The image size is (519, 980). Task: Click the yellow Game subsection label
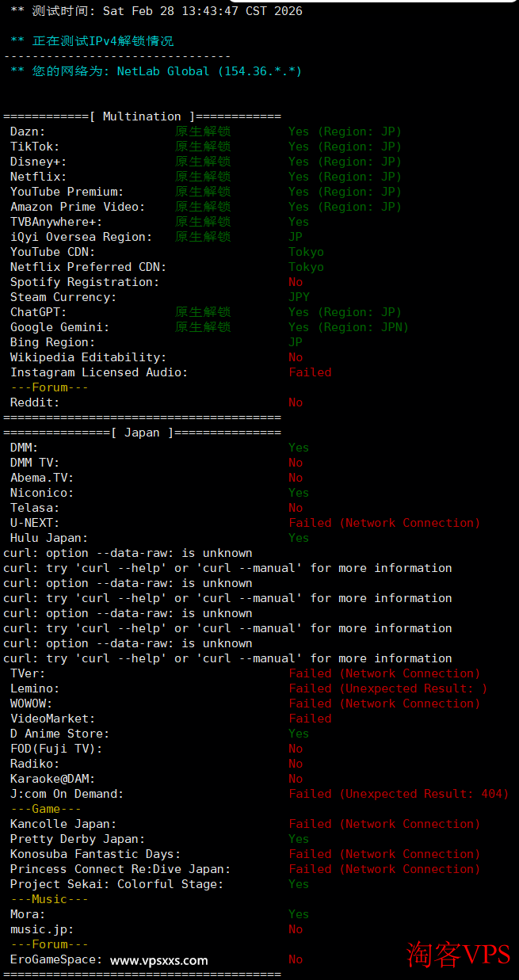(46, 809)
